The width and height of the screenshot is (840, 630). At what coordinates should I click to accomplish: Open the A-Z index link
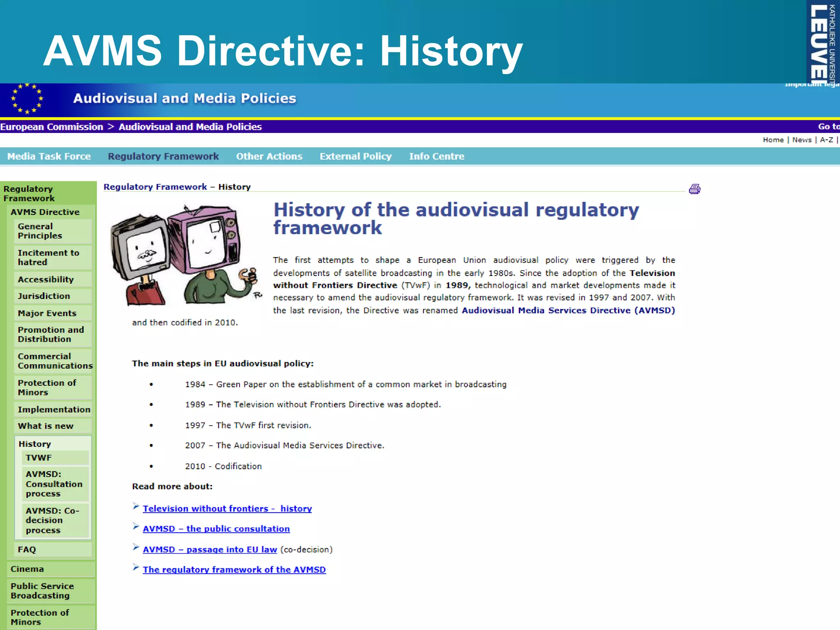click(826, 140)
